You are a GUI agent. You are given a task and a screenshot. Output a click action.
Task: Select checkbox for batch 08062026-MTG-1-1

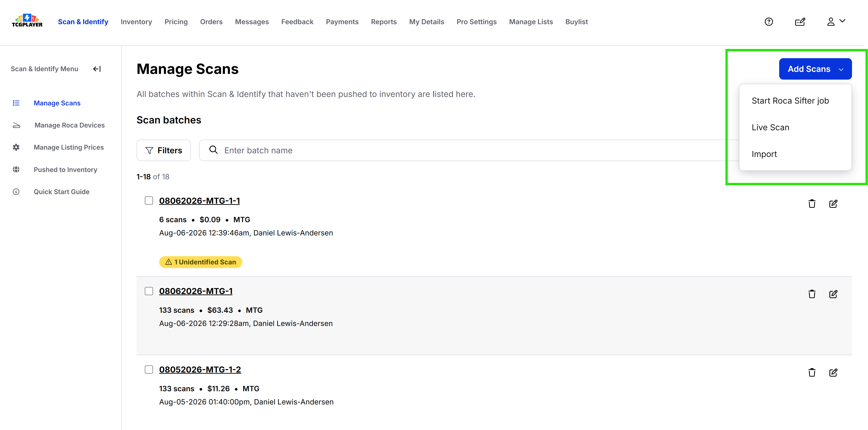149,201
